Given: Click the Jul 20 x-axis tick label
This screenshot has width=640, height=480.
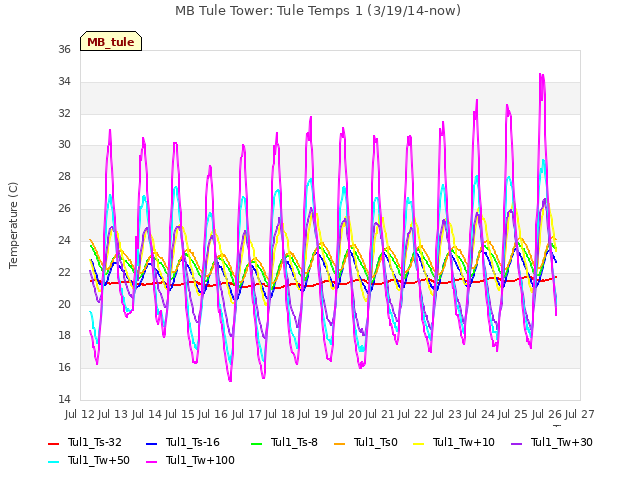Looking at the screenshot, I should [x=348, y=414].
